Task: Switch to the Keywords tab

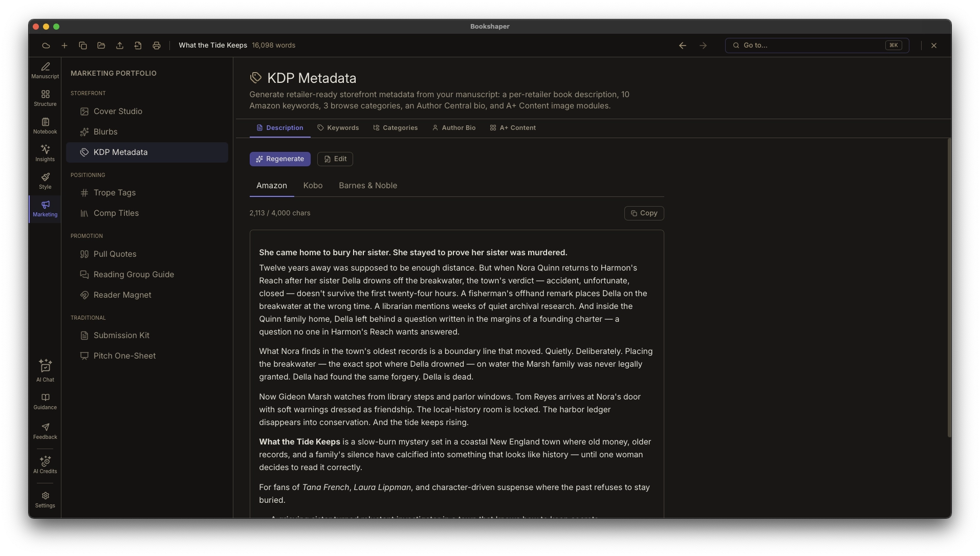Action: coord(338,128)
